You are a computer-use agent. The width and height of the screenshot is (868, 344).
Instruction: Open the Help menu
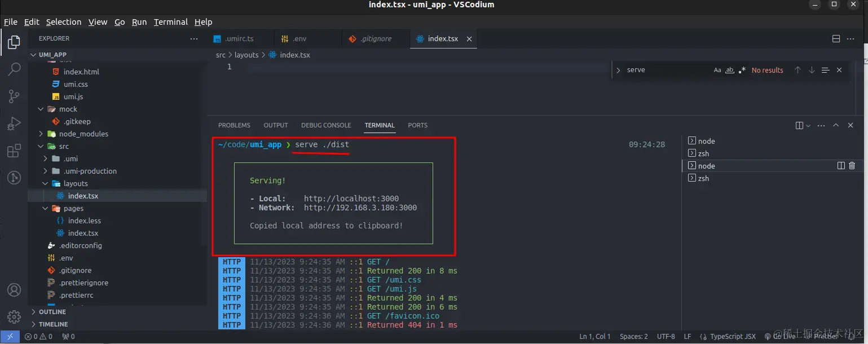click(204, 22)
